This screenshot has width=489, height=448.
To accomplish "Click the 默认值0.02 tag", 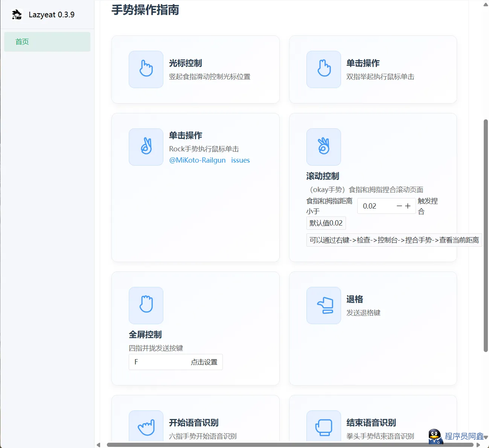I will pos(326,223).
